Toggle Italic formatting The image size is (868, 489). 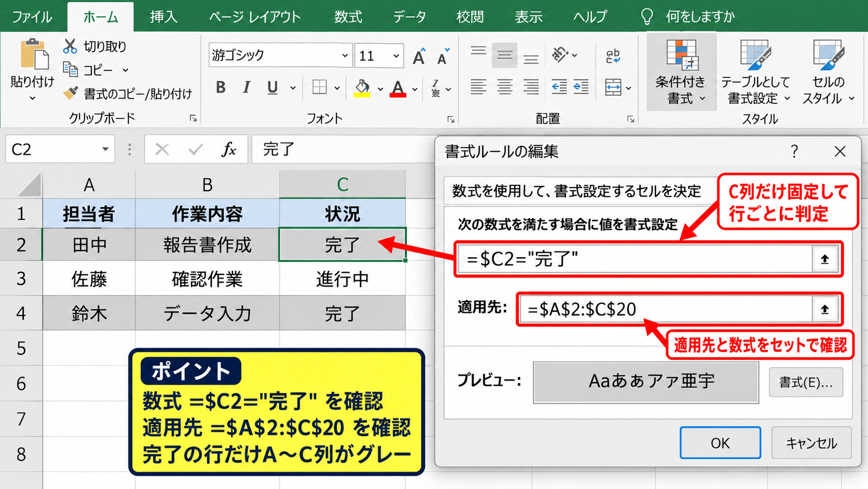(246, 87)
